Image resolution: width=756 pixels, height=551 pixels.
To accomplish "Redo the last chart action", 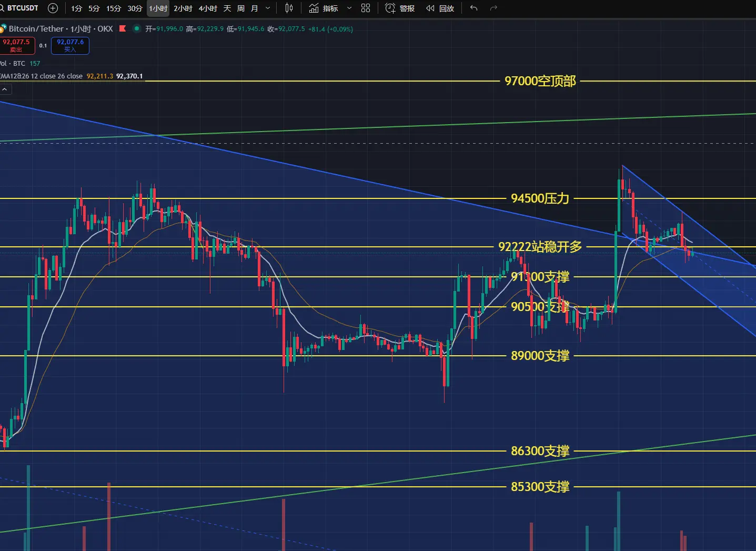I will [493, 8].
